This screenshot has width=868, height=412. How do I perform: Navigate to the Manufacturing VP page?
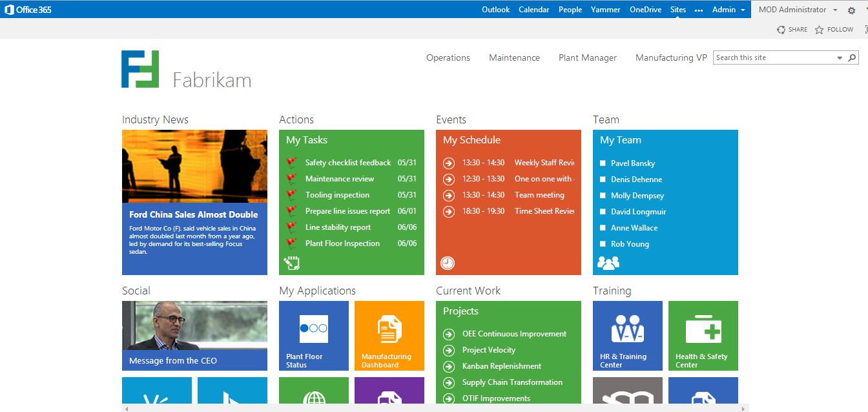pyautogui.click(x=671, y=57)
